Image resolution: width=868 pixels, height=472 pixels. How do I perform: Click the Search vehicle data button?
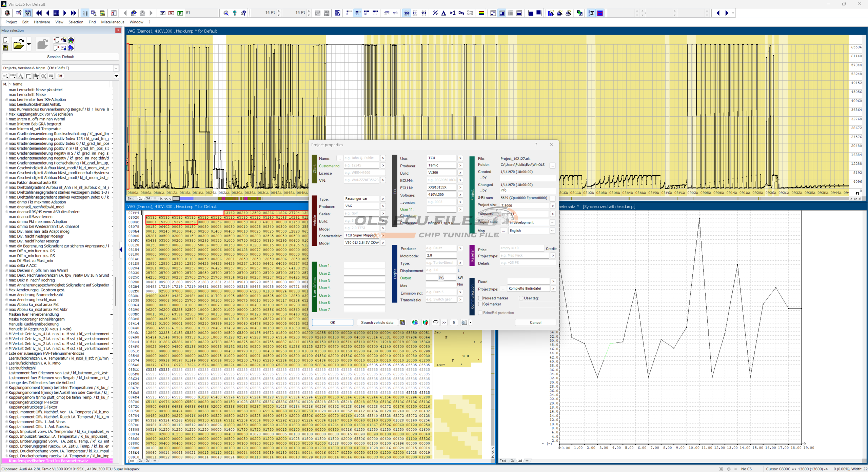[377, 322]
